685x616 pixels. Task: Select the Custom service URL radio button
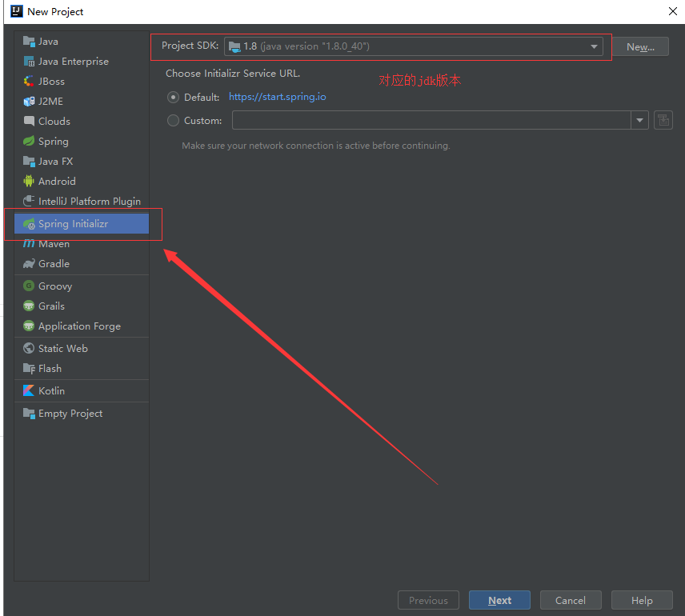[173, 120]
